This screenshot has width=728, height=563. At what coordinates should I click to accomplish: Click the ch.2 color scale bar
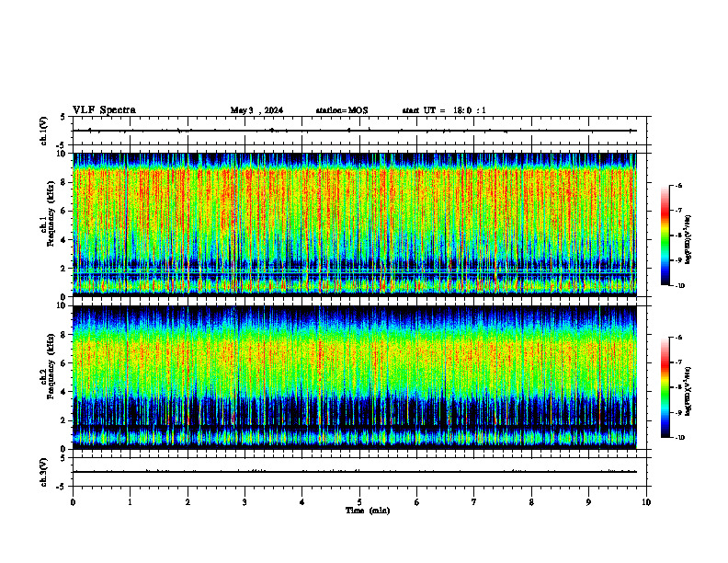pyautogui.click(x=665, y=387)
